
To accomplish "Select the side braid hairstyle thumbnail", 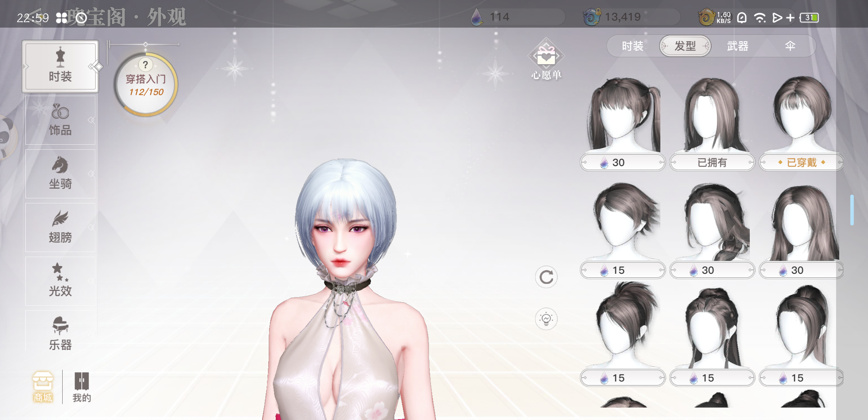I will click(x=712, y=222).
